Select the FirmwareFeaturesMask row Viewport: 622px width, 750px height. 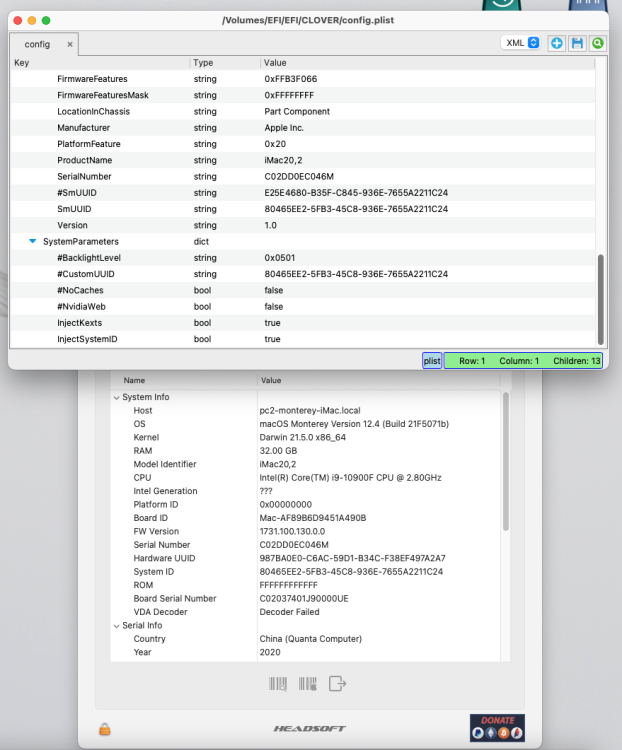pos(303,95)
